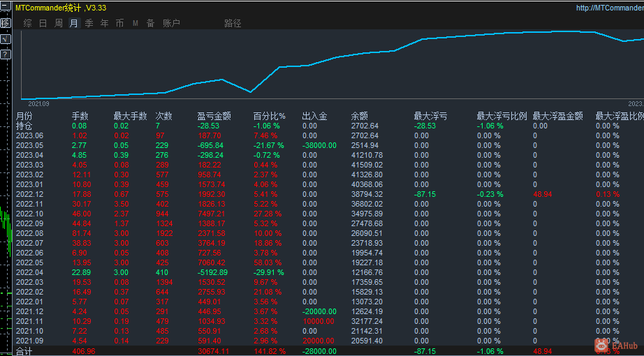
Task: Select the 2022.04 month row
Action: 29,272
